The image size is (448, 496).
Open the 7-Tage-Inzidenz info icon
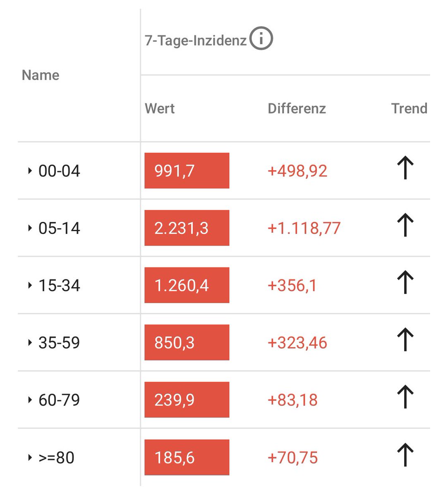261,38
